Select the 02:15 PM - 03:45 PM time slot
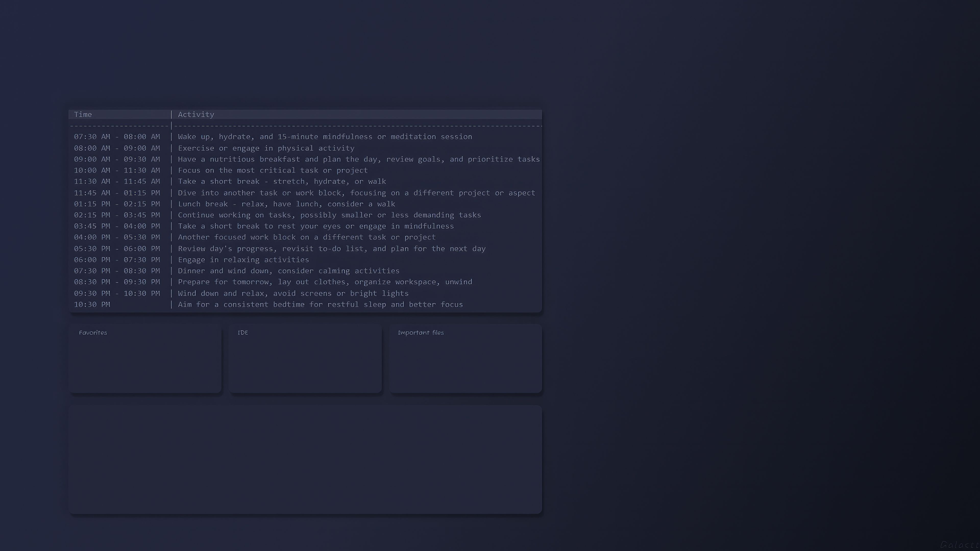This screenshot has height=551, width=980. click(x=117, y=215)
